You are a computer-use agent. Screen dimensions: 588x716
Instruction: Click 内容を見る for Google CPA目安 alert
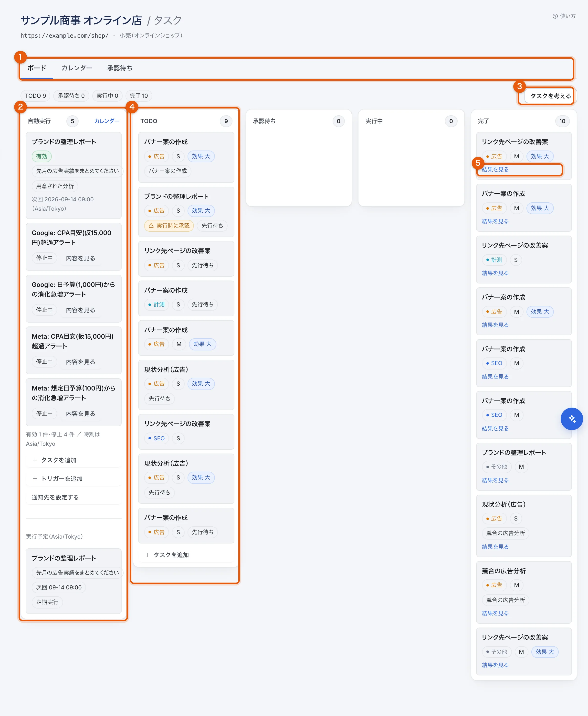81,258
